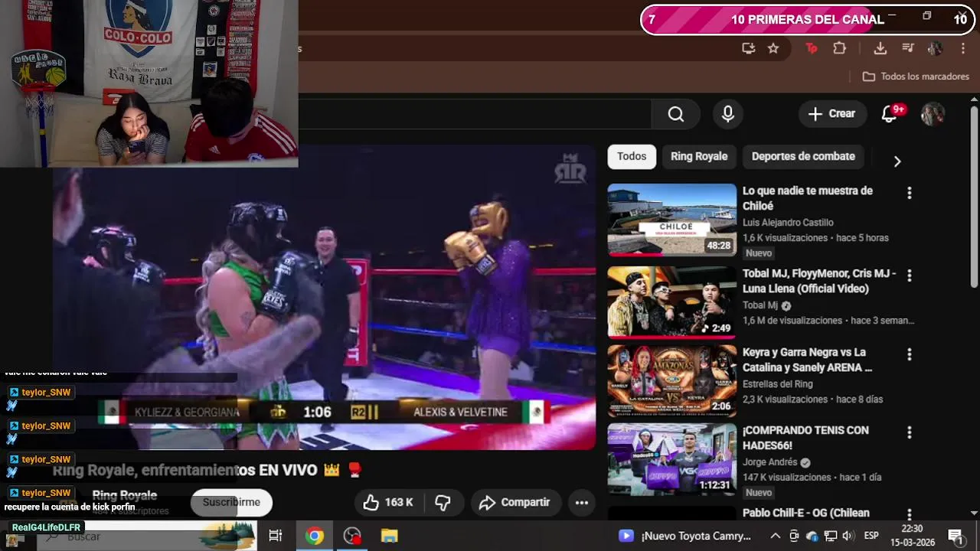The height and width of the screenshot is (551, 980).
Task: Open options menu for Keyra y Garra Negra video
Action: (x=910, y=354)
